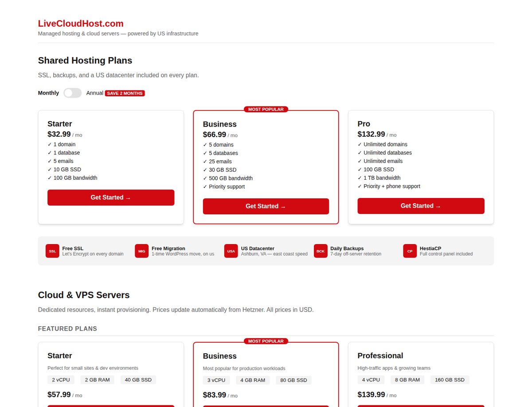
Task: Click the HestiaCP feature title
Action: pyautogui.click(x=430, y=249)
